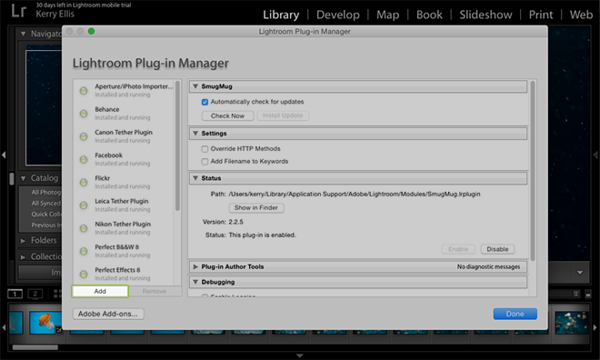The image size is (600, 360).
Task: Collapse the Catalog panel in Lightroom
Action: 23,178
